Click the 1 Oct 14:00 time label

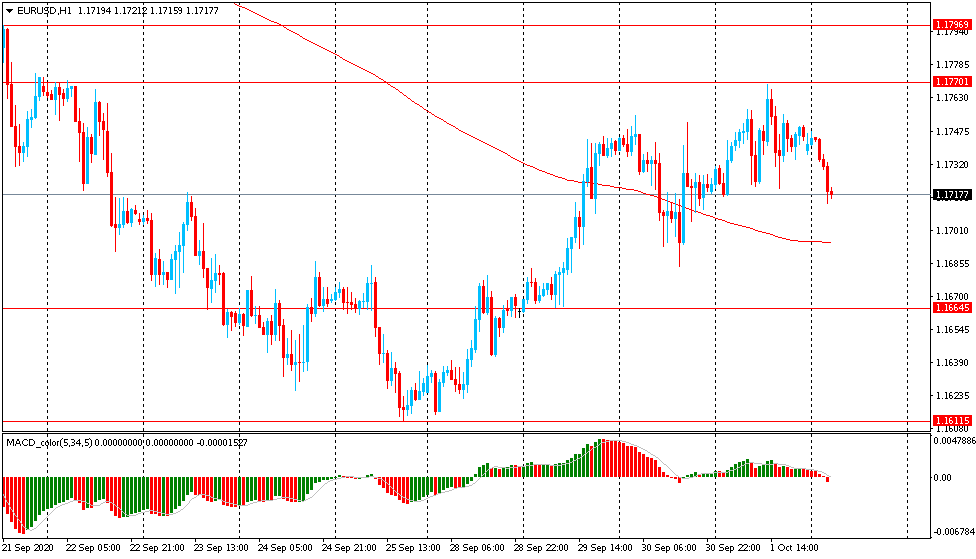[794, 548]
